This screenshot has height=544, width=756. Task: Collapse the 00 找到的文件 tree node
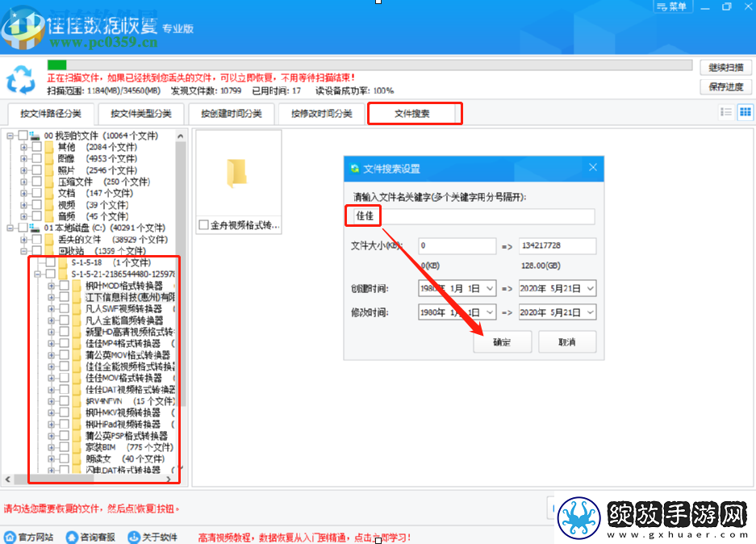click(10, 136)
